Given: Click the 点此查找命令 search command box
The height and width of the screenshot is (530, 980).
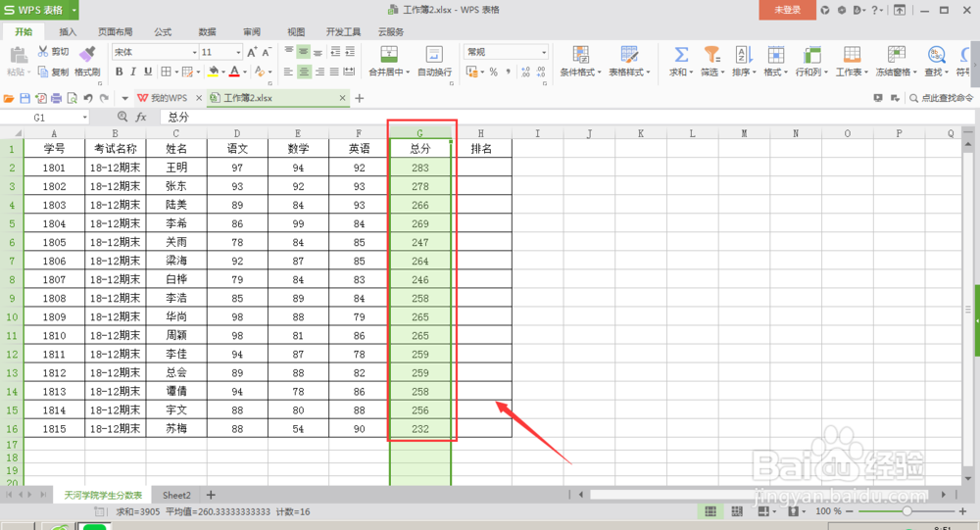Looking at the screenshot, I should click(941, 98).
